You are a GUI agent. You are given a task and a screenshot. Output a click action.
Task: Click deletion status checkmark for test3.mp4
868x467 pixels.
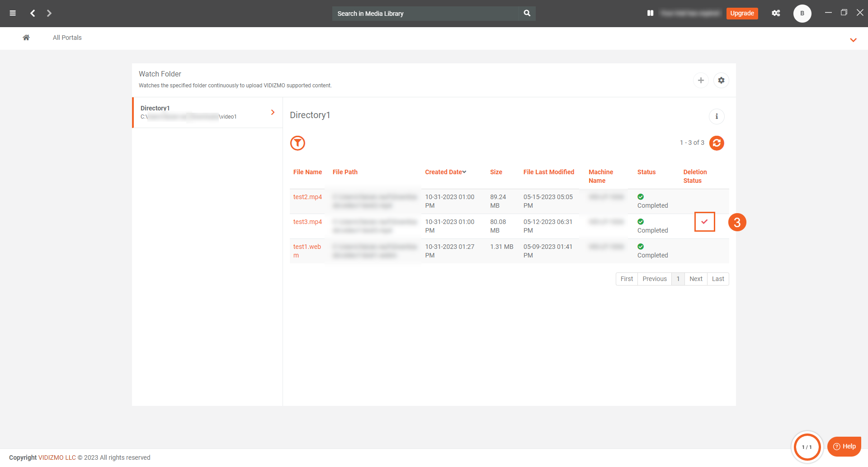tap(704, 222)
